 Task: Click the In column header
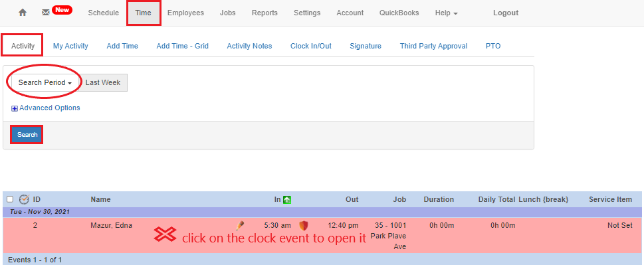[x=277, y=199]
